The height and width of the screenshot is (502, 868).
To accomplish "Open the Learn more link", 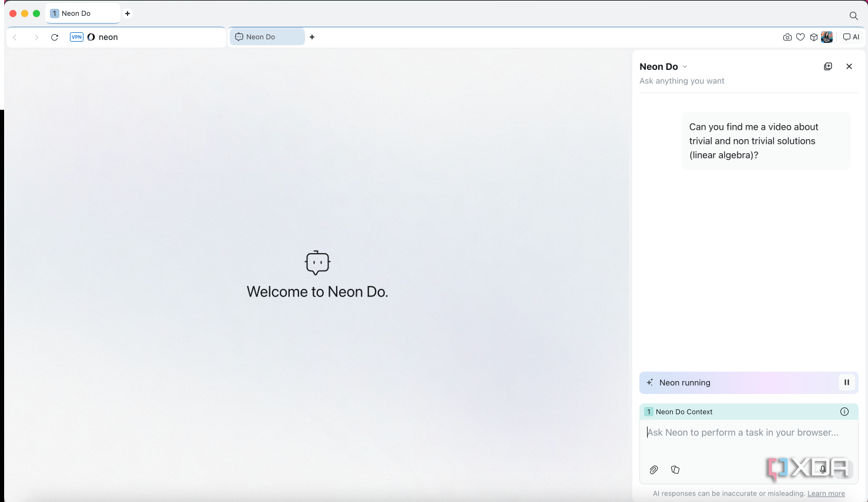I will tap(826, 493).
